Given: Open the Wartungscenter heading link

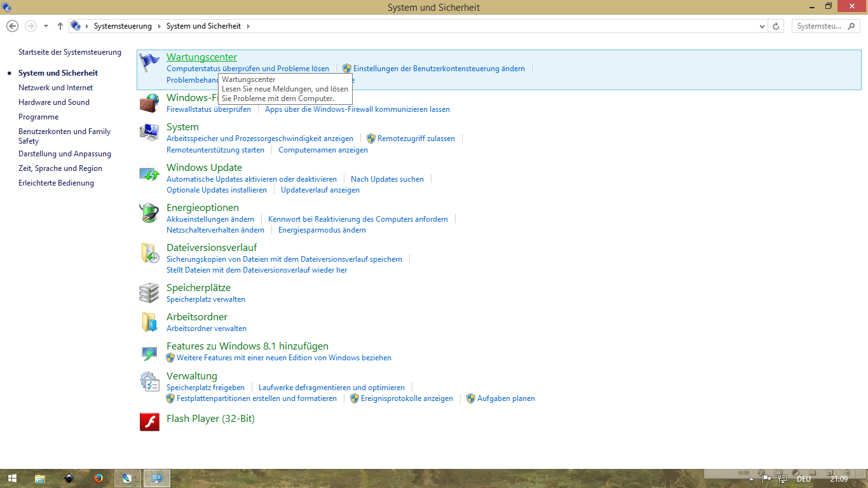Looking at the screenshot, I should click(201, 57).
